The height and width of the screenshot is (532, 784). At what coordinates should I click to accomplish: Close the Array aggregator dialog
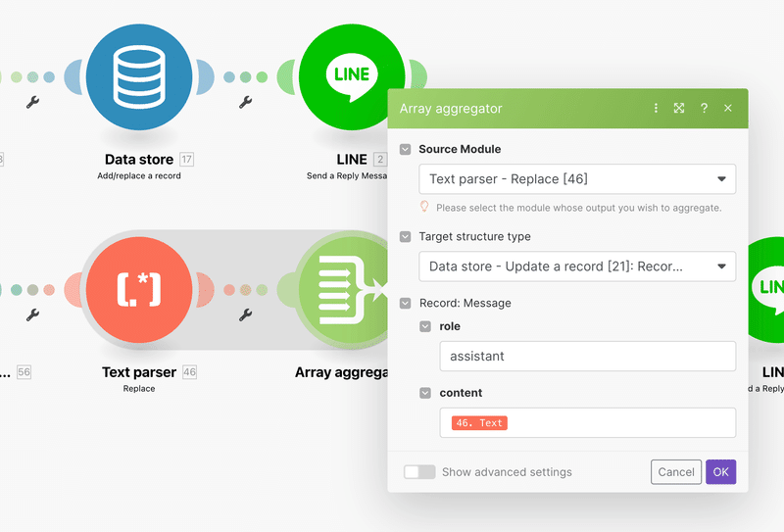(728, 108)
